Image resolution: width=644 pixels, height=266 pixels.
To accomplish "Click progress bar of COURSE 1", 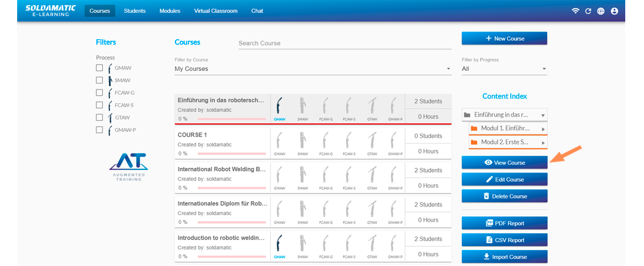I will (231, 153).
